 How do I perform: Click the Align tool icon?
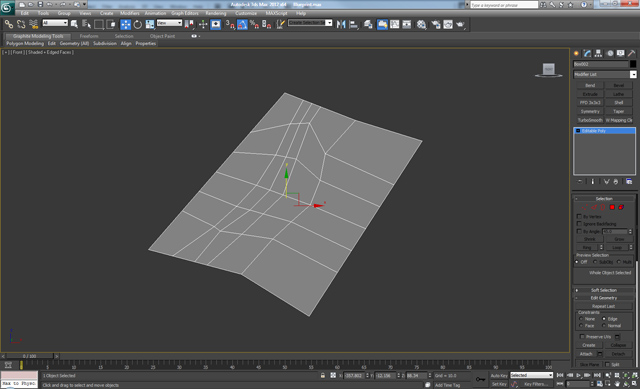(x=353, y=24)
